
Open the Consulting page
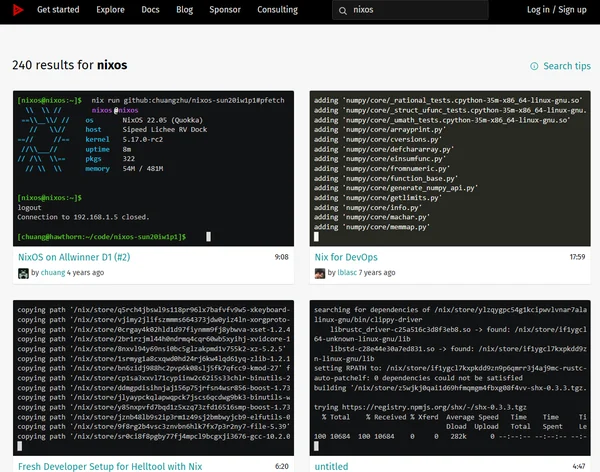point(277,10)
